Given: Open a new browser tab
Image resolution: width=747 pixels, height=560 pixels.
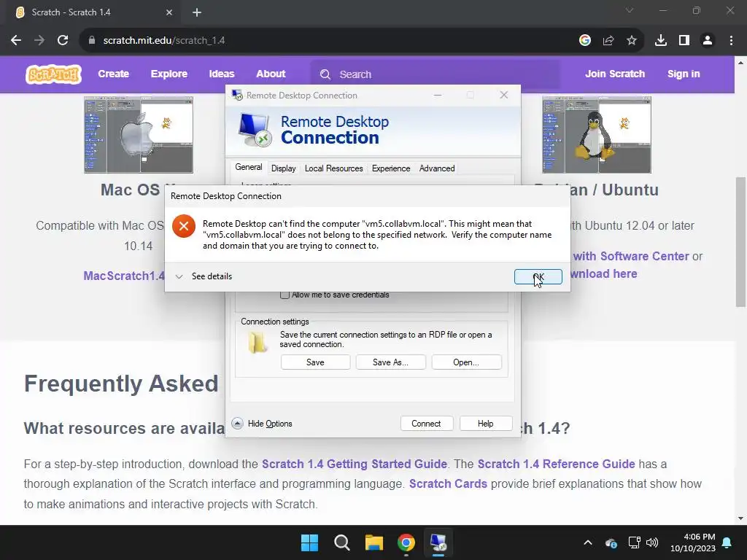Looking at the screenshot, I should pos(197,12).
